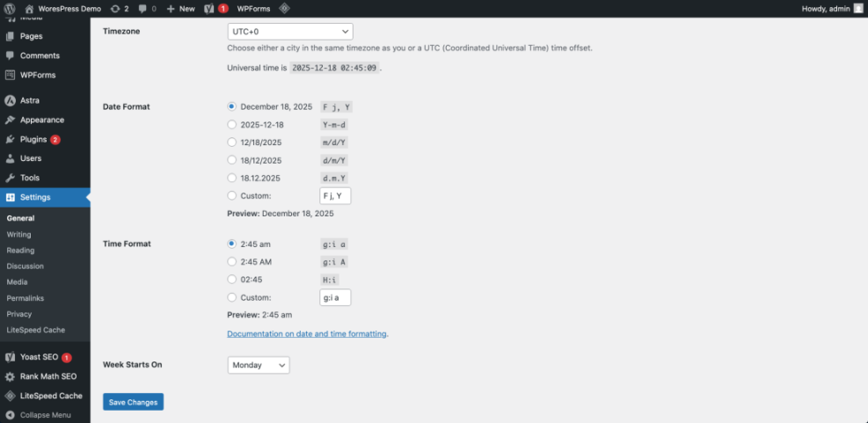Go to Permalinks settings submenu

coord(26,298)
